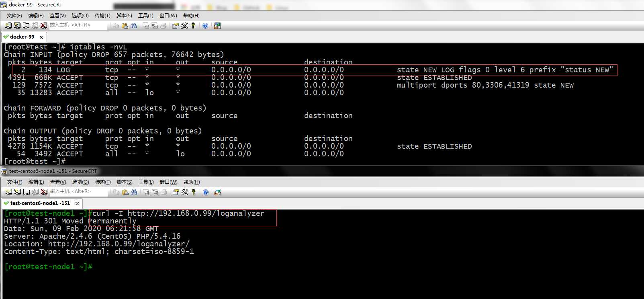Open 文件(F) menu in docker-99 window
Image resolution: width=644 pixels, height=299 pixels.
(x=14, y=16)
